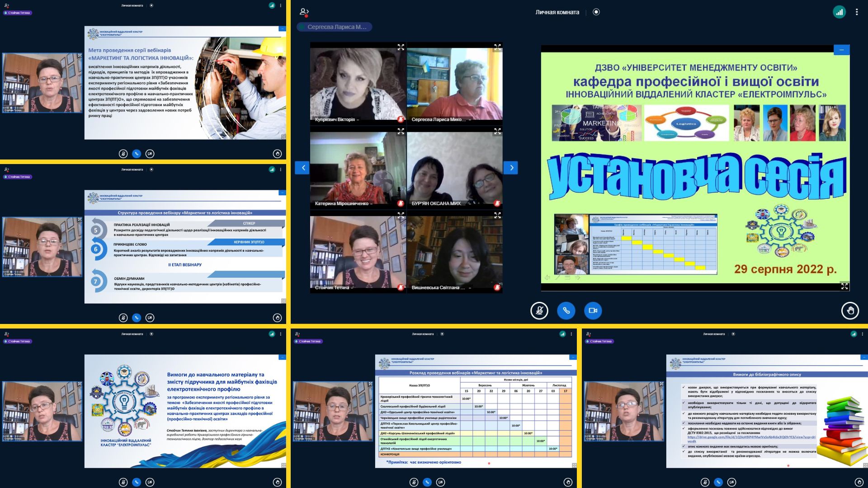Viewport: 868px width, 488px height.
Task: Click schedule table thumbnail on установча сесія slide
Action: pyautogui.click(x=653, y=244)
